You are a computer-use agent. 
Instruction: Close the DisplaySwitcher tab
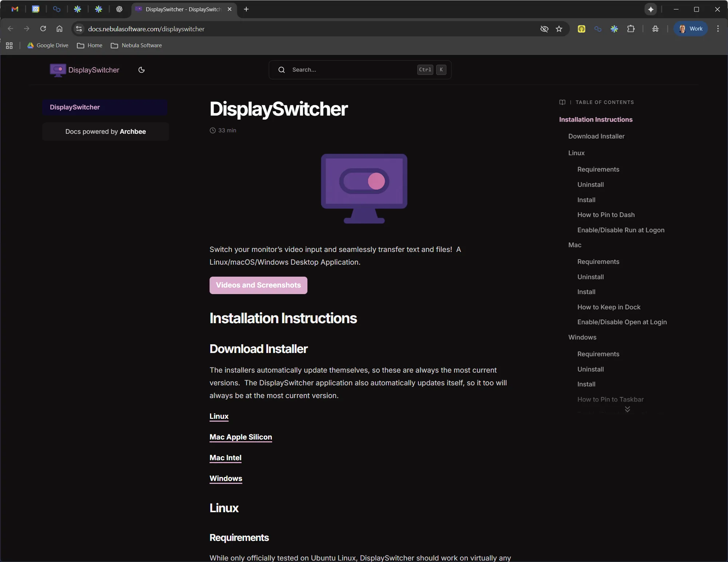pyautogui.click(x=230, y=9)
